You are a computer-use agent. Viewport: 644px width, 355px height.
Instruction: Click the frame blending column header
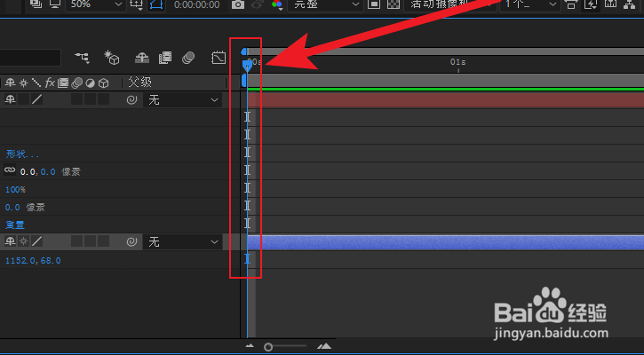(63, 83)
